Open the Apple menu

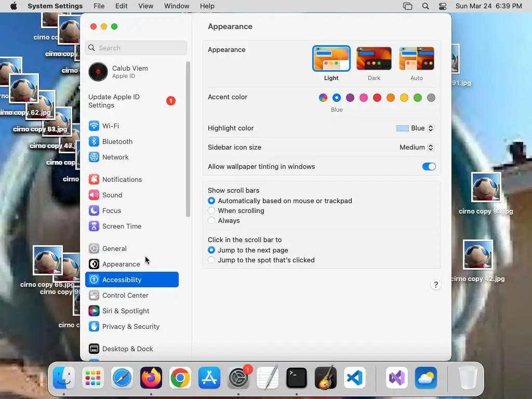pos(14,6)
